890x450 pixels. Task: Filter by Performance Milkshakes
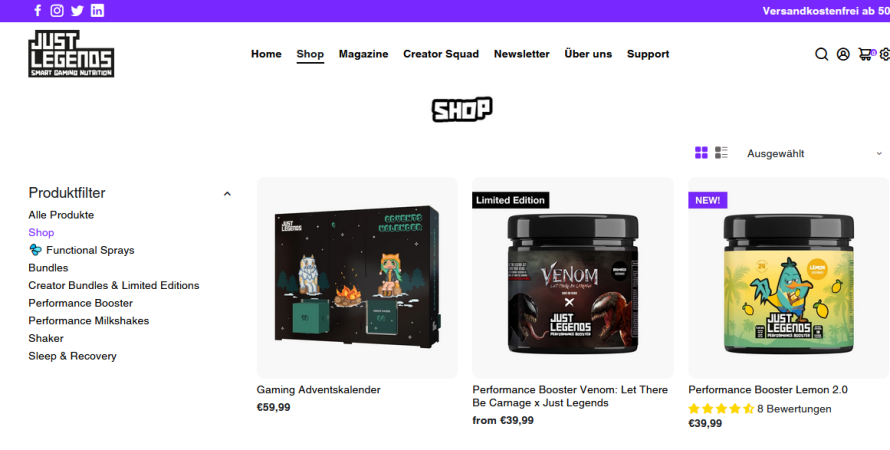coord(89,321)
